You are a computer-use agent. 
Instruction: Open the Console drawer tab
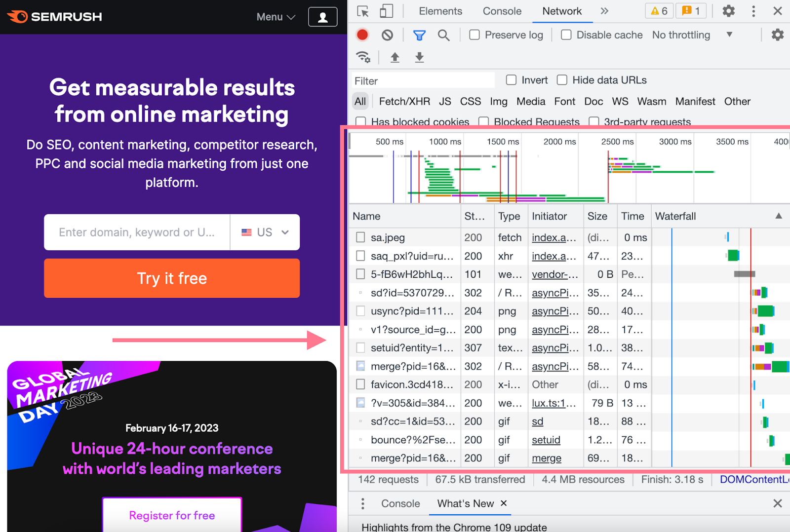coord(400,503)
